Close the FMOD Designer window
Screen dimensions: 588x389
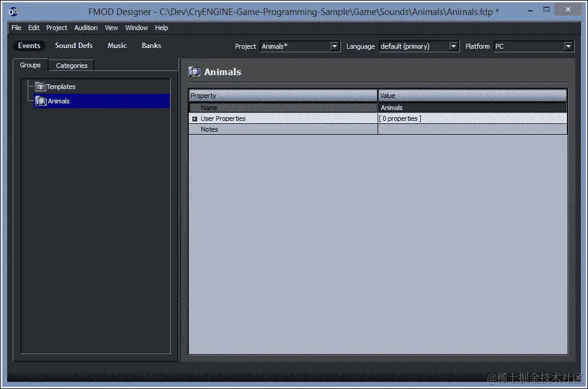pyautogui.click(x=568, y=10)
